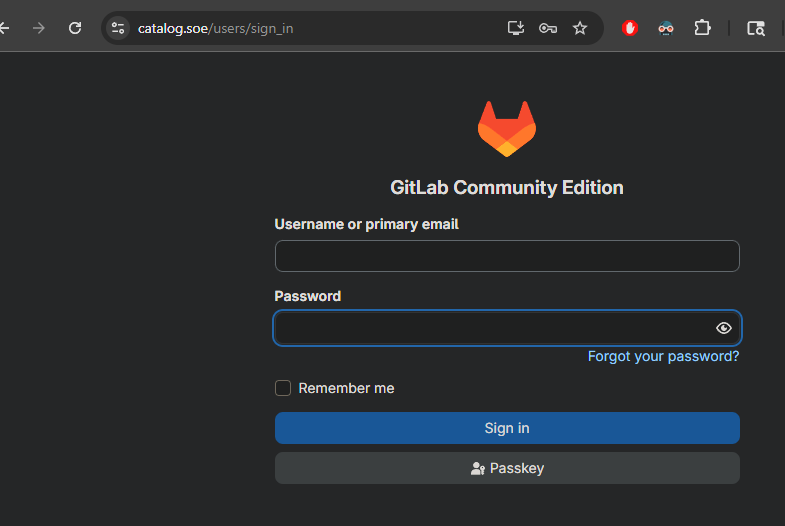Open the Extensions puzzle piece menu

point(703,28)
